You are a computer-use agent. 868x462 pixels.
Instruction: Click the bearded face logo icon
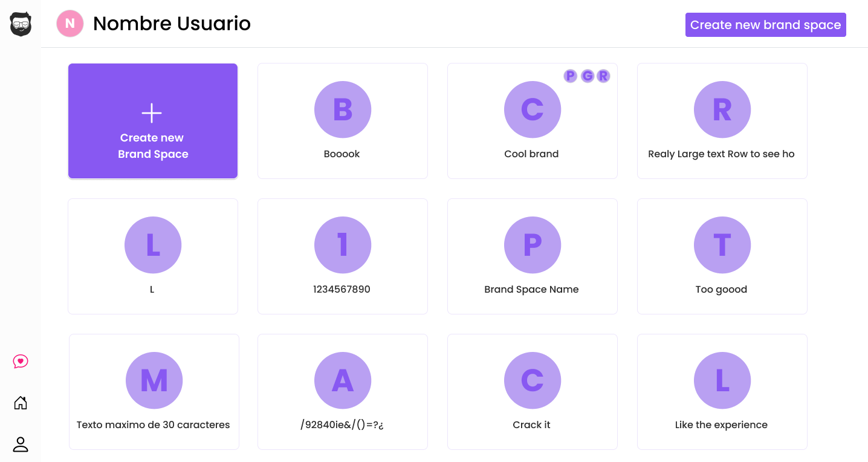point(21,24)
